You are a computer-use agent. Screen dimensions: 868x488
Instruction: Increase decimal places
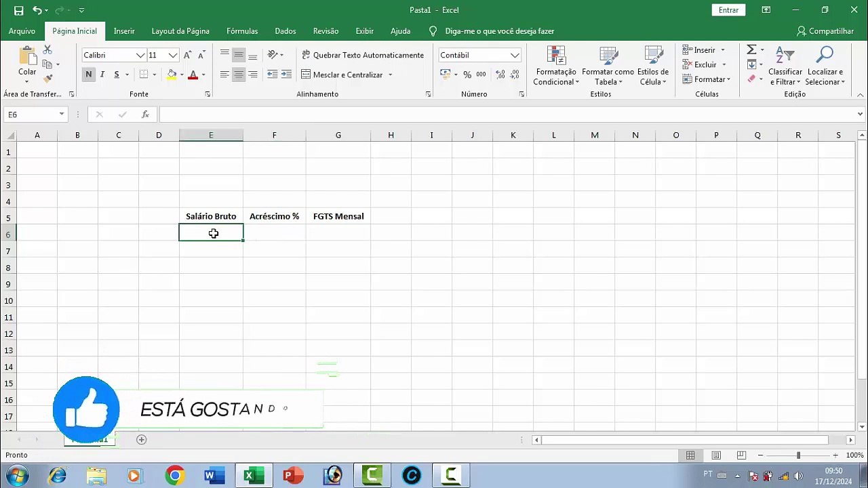500,75
